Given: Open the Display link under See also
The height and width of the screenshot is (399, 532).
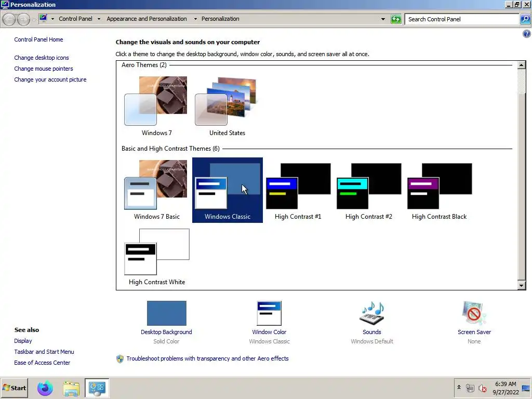Looking at the screenshot, I should 23,341.
